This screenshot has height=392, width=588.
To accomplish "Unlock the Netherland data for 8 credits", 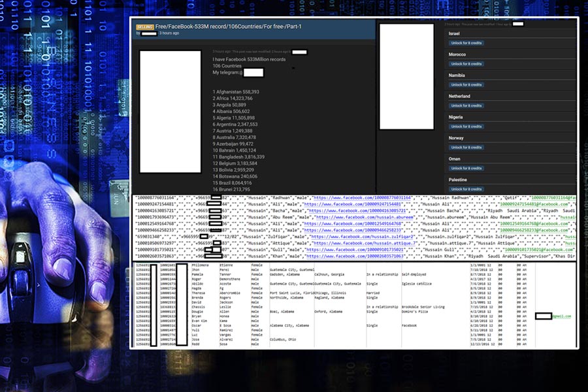I will click(466, 106).
